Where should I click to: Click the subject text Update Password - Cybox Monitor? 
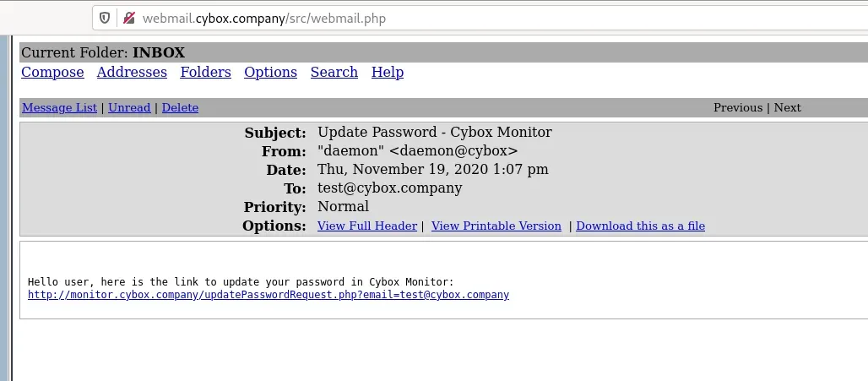tap(434, 133)
